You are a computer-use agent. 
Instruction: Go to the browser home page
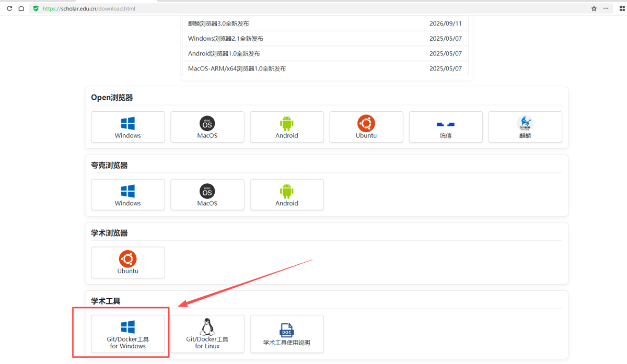[21, 8]
